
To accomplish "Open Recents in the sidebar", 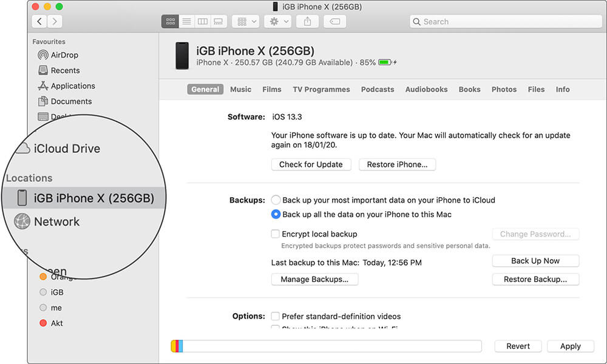I will pyautogui.click(x=59, y=70).
